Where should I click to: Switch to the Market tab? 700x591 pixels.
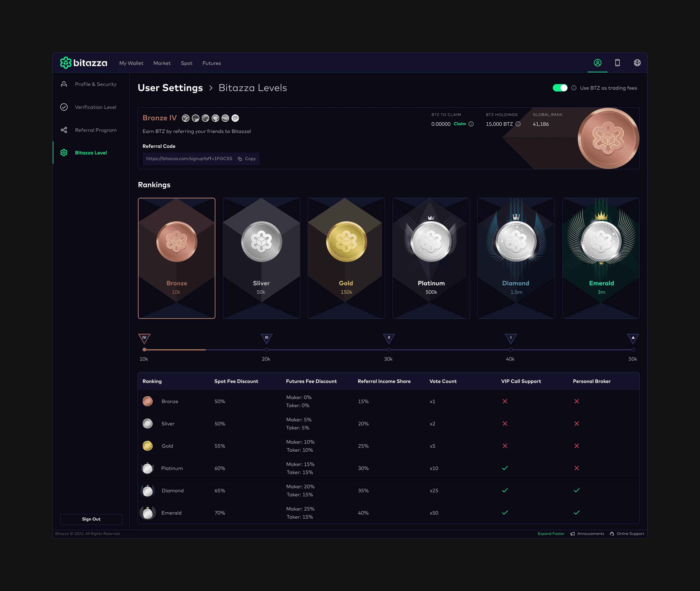[x=162, y=63]
